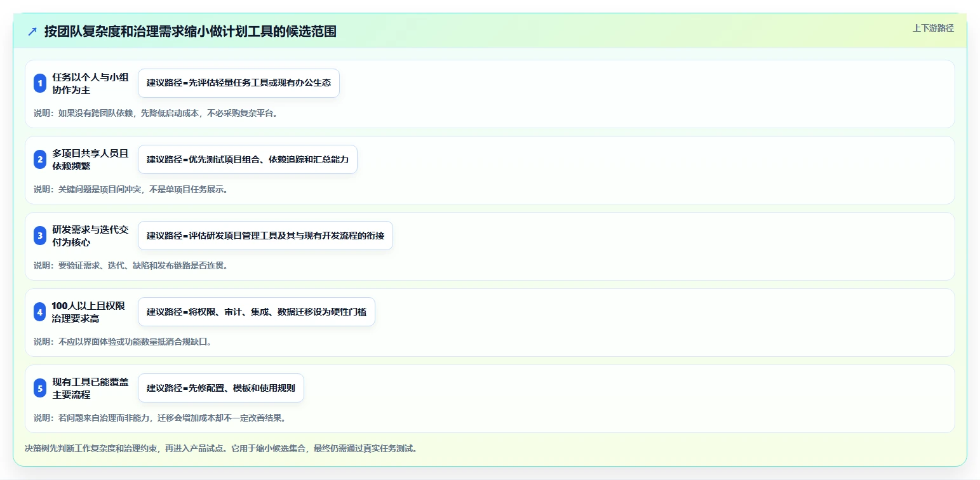
Task: Select step badge number 2
Action: [x=40, y=159]
